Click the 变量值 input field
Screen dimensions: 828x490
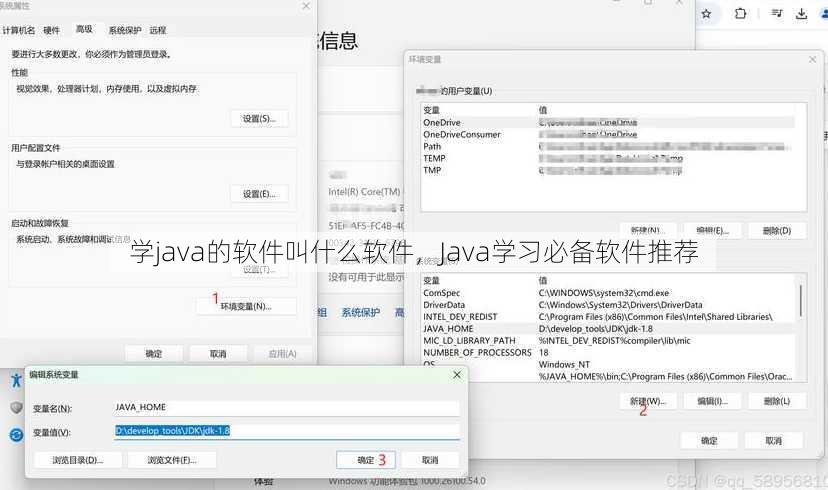(287, 431)
